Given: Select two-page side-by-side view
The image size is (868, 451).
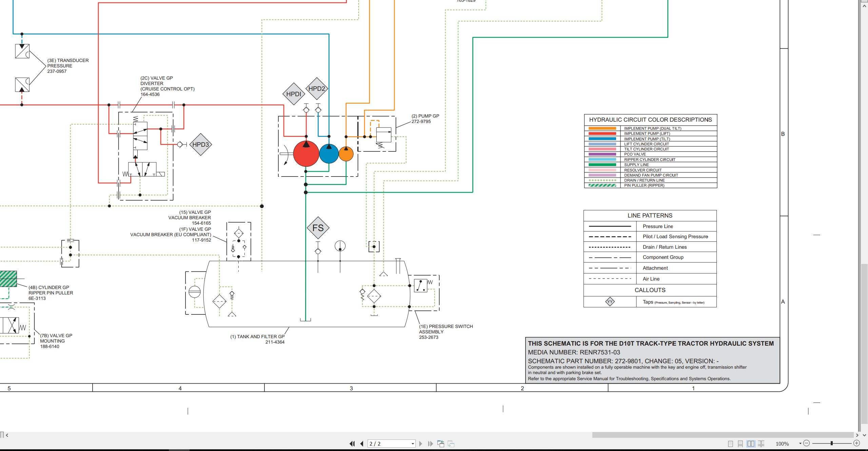Looking at the screenshot, I should pos(751,444).
